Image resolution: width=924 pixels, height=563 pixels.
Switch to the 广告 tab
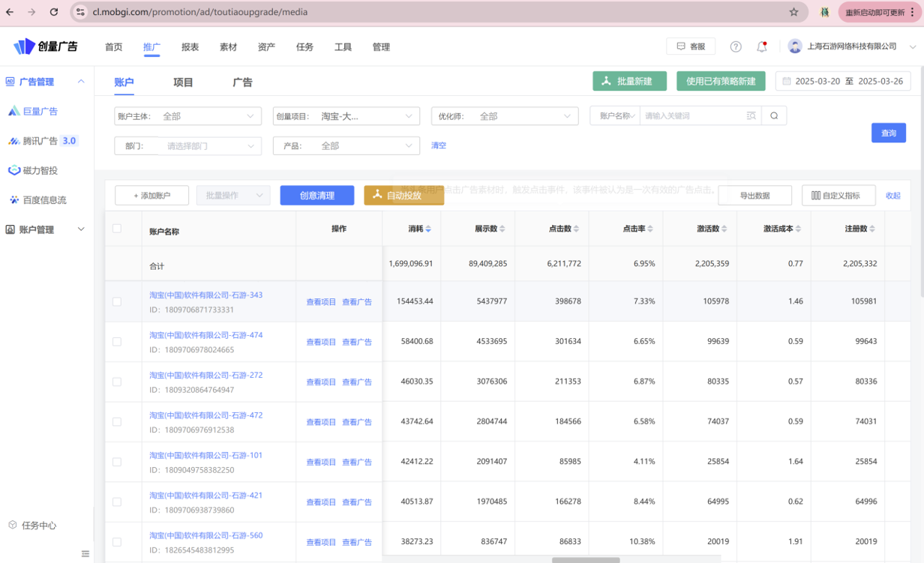coord(242,82)
